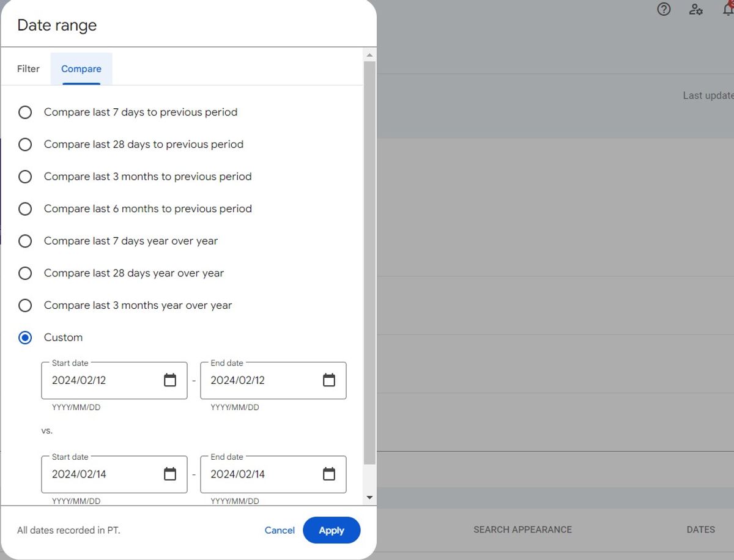The image size is (734, 560).
Task: Click the scroll up arrow in dialog
Action: (369, 55)
